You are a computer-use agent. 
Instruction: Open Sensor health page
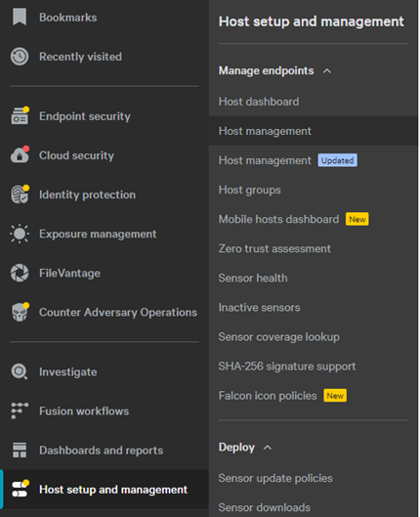[253, 278]
